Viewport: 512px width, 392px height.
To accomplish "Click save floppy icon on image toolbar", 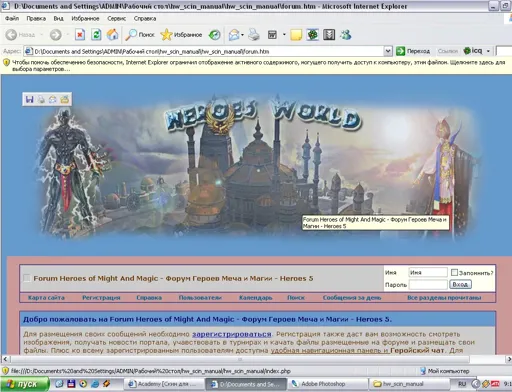I will pyautogui.click(x=30, y=99).
